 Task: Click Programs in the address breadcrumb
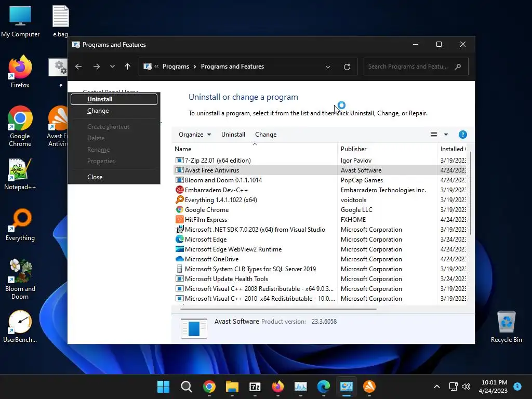176,66
